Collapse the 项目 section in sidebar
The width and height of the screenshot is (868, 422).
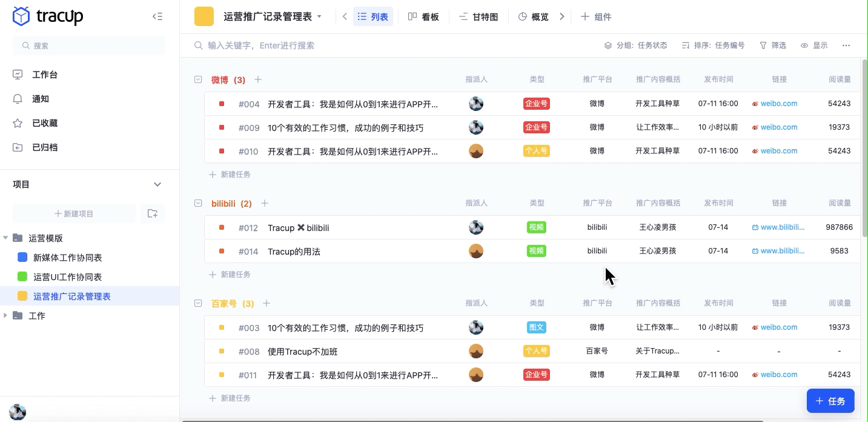[157, 184]
